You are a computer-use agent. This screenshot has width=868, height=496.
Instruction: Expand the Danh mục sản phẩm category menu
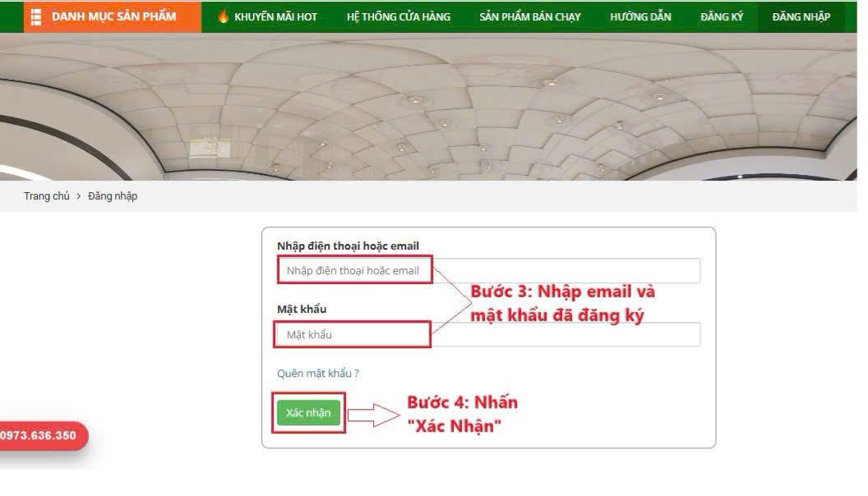click(113, 16)
